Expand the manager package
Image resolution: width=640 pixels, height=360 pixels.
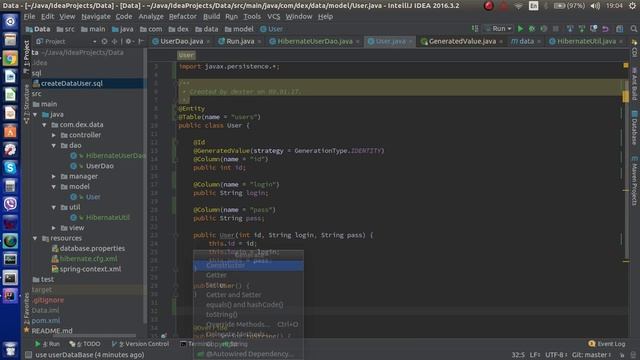pyautogui.click(x=54, y=176)
